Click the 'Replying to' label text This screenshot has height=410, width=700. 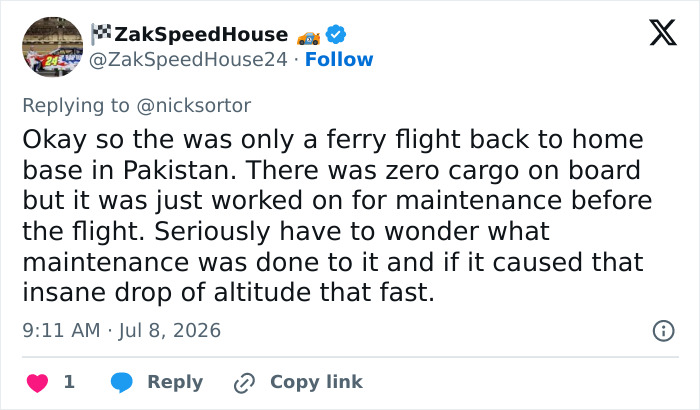coord(76,106)
